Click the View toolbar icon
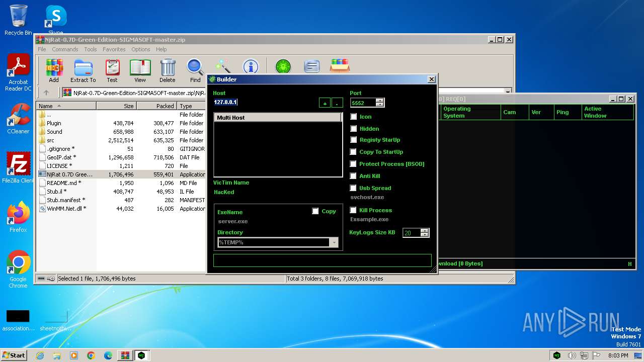644x362 pixels. coord(140,71)
